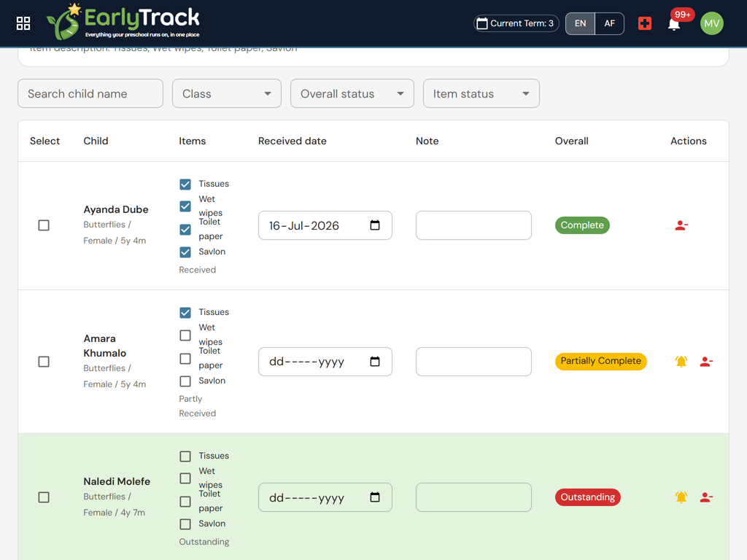Open date picker icon for Amara Khumalo

point(375,362)
